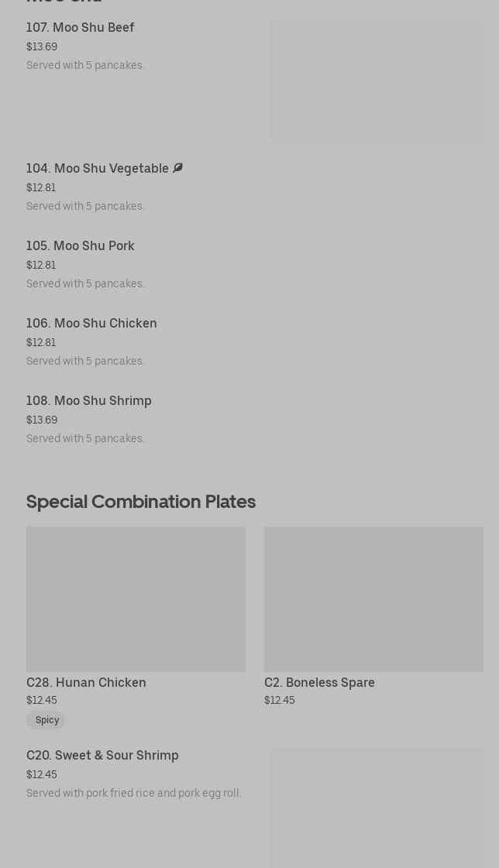
Task: Click the Spicy tag under Hunan Chicken
Action: coord(46,720)
